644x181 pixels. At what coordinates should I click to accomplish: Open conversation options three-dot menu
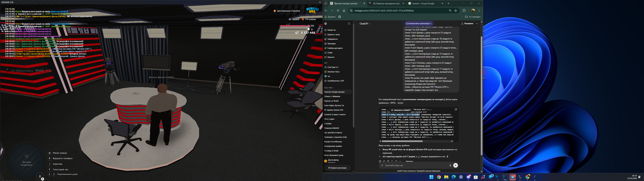477,23
